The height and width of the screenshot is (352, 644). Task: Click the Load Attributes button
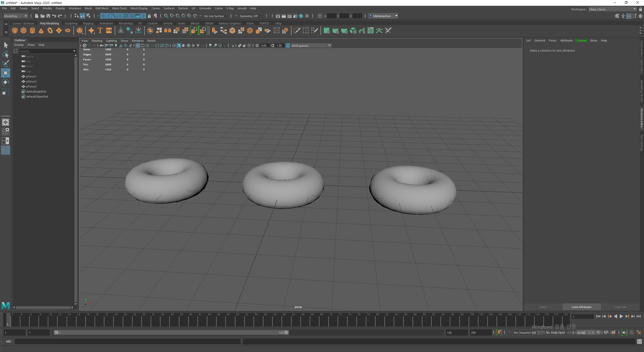(x=581, y=307)
